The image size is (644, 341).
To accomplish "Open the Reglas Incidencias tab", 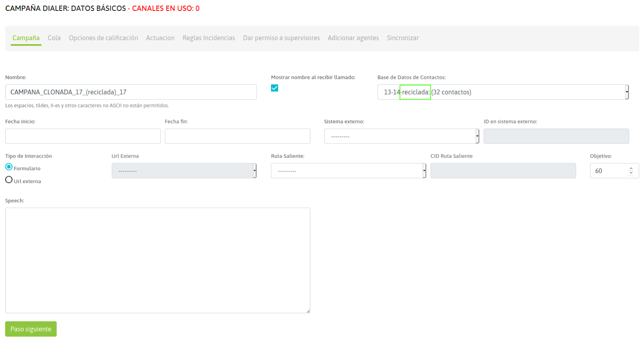I will [x=208, y=38].
